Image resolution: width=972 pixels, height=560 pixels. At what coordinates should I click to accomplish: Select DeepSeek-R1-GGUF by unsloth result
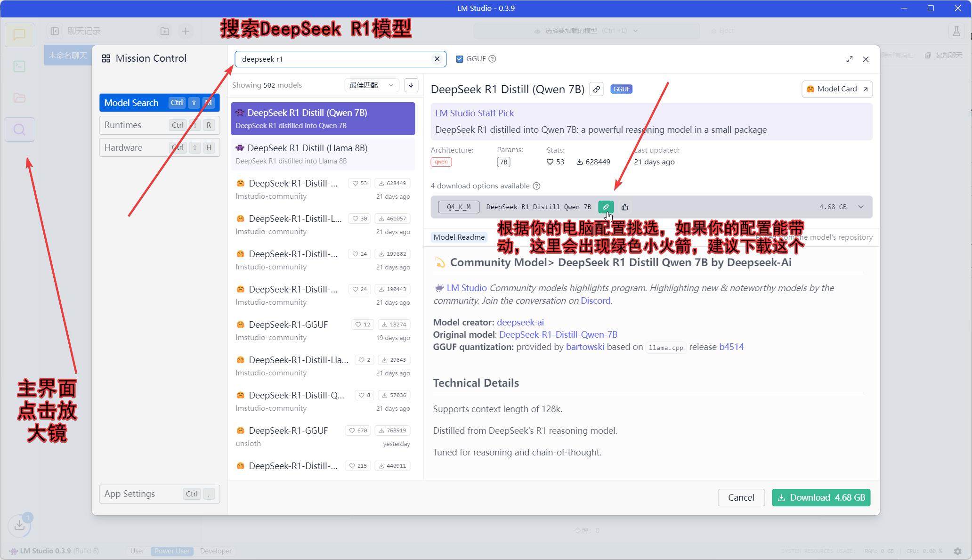coord(323,437)
